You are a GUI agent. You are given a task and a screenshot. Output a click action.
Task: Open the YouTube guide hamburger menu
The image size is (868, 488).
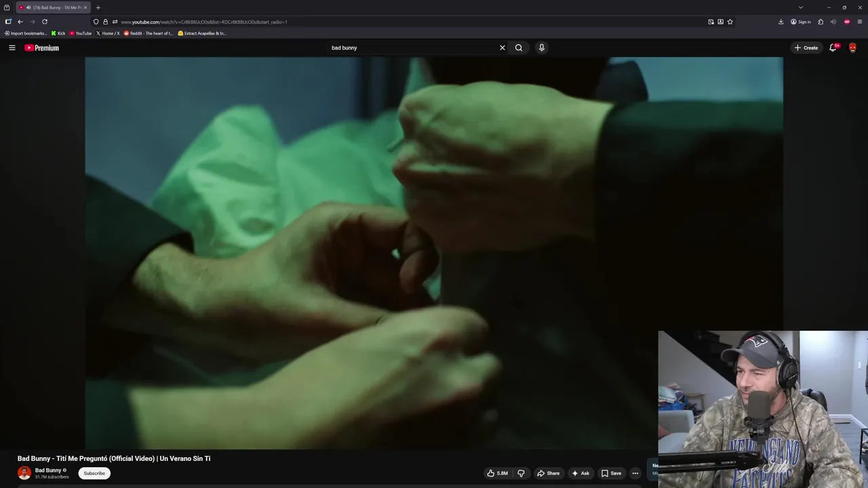12,47
